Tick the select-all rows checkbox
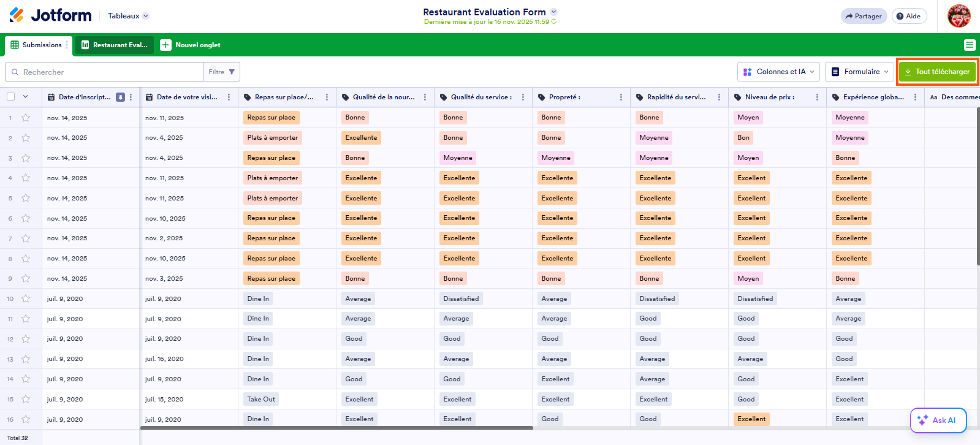The width and height of the screenshot is (980, 445). pos(11,97)
